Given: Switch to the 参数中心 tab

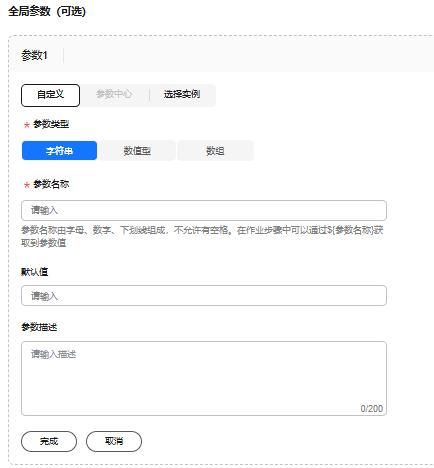Looking at the screenshot, I should tap(114, 94).
